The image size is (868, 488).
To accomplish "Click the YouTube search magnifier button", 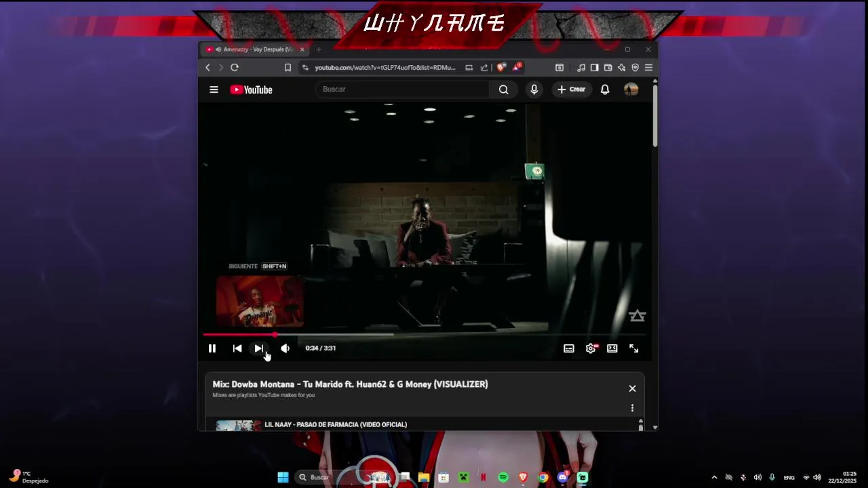I will pyautogui.click(x=504, y=89).
